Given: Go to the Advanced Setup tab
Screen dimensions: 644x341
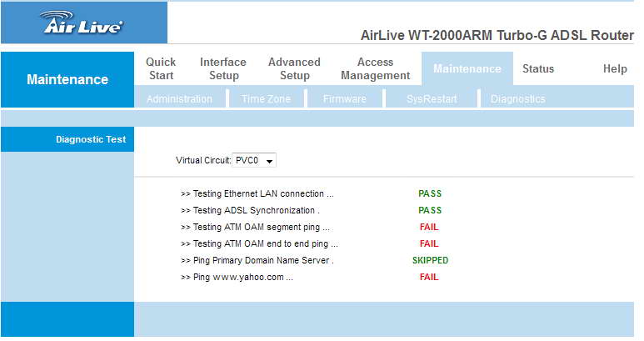Looking at the screenshot, I should pyautogui.click(x=294, y=68).
